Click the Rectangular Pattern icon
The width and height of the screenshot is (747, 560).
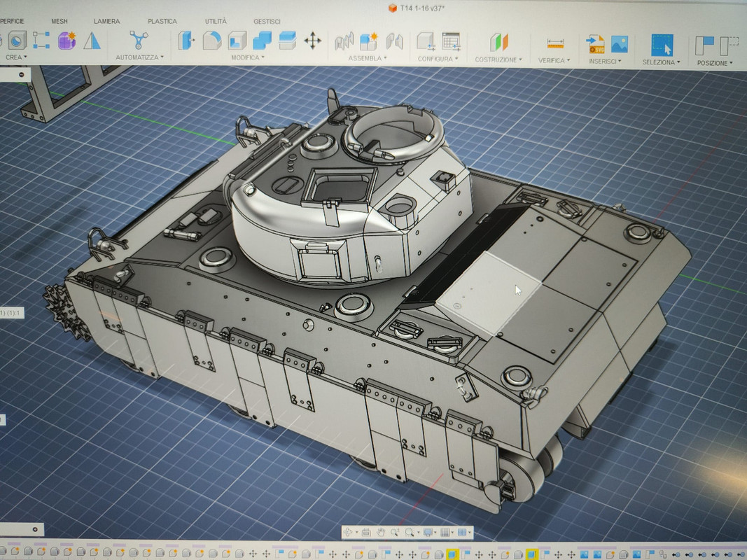click(41, 41)
